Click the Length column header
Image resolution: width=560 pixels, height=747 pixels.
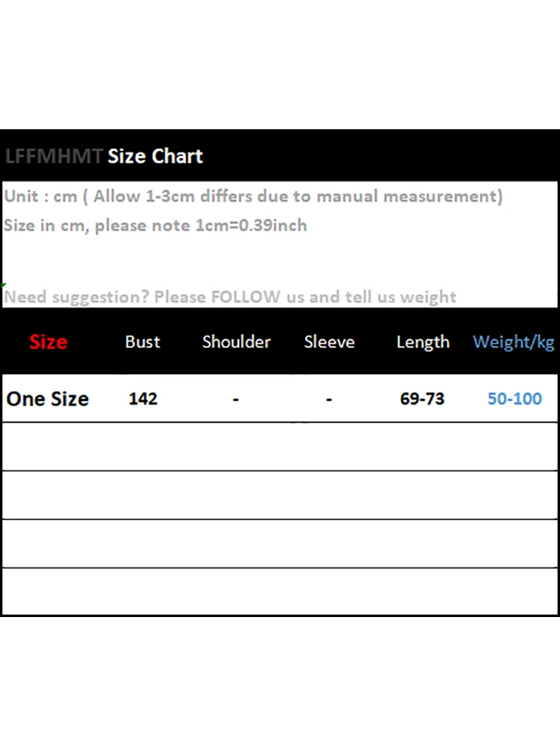423,342
